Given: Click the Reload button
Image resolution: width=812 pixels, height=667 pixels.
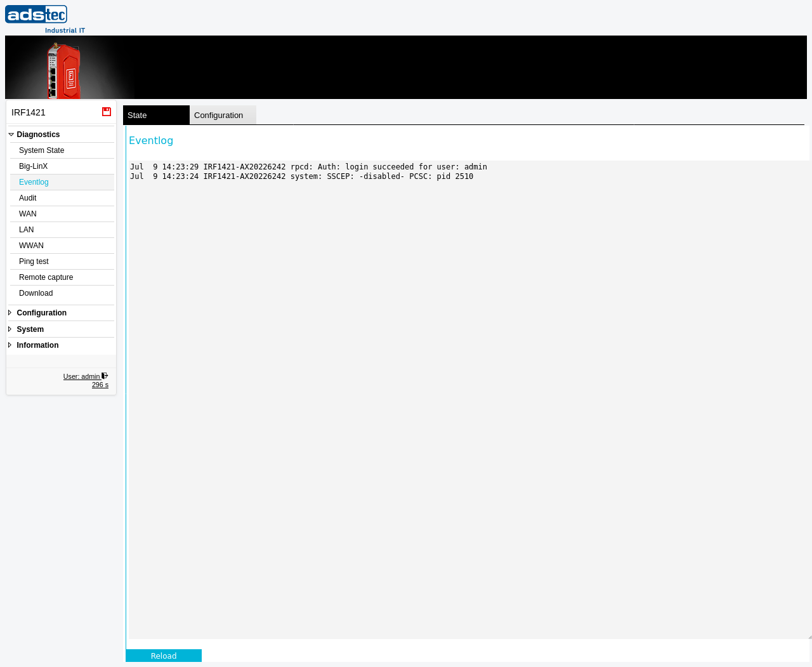Looking at the screenshot, I should tap(164, 656).
